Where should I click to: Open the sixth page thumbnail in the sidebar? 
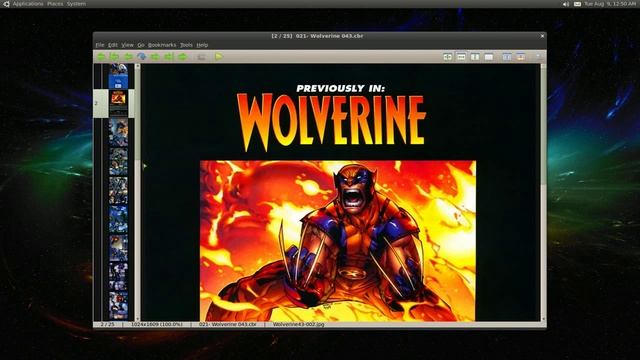point(118,219)
